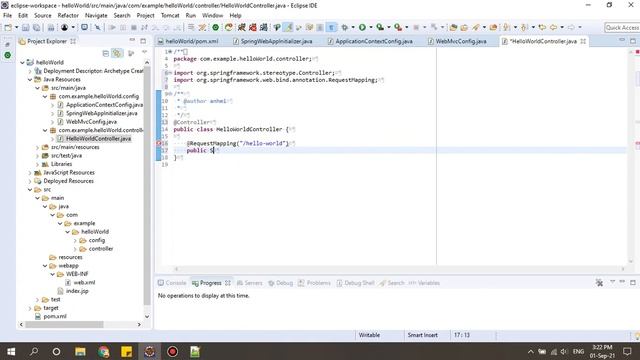This screenshot has width=640, height=360.
Task: Open the Problems view tab
Action: click(314, 283)
